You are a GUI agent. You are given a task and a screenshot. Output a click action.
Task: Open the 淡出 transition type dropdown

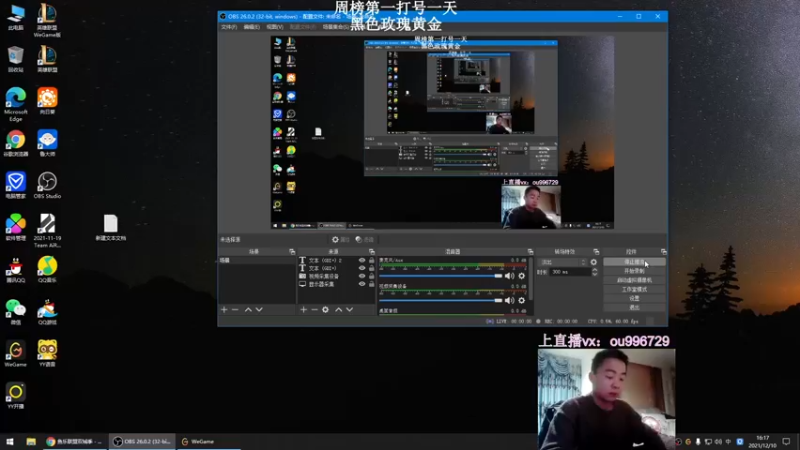[x=563, y=262]
